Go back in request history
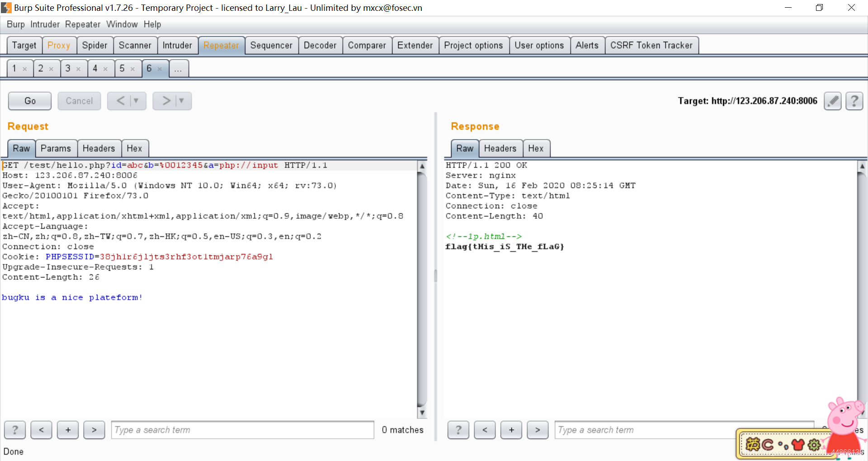This screenshot has height=461, width=868. pyautogui.click(x=121, y=101)
